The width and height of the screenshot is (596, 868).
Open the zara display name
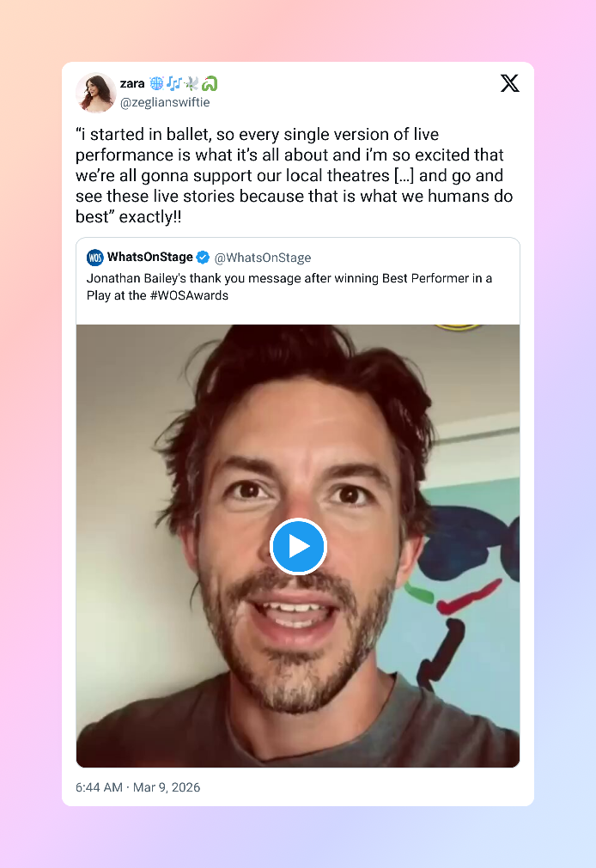(x=132, y=83)
